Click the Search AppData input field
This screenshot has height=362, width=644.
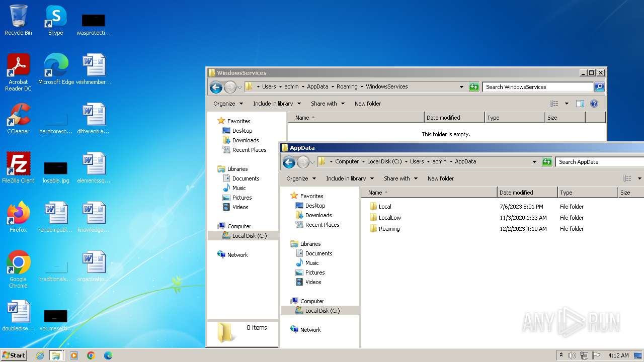click(599, 162)
